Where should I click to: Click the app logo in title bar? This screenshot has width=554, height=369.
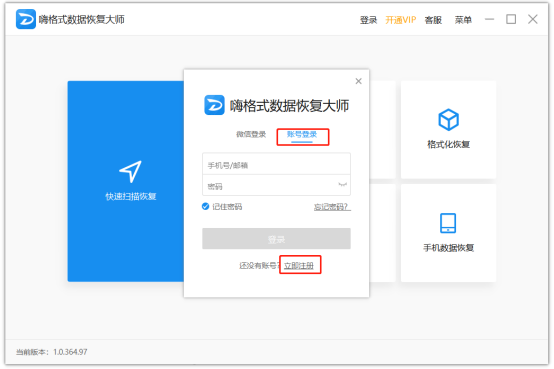coord(26,19)
